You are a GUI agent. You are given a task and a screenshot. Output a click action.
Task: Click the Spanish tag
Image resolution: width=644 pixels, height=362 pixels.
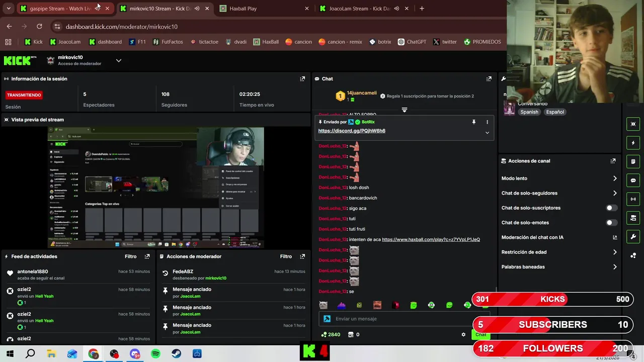click(529, 112)
